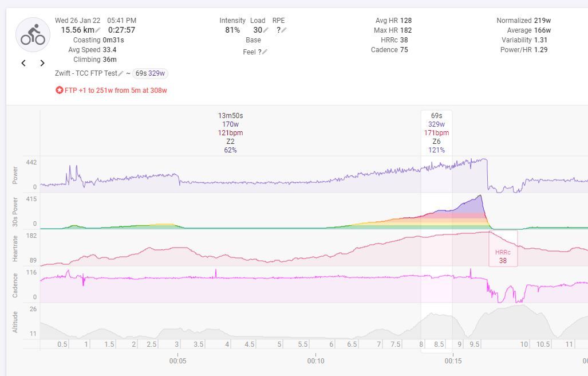Screen dimensions: 588x376
Task: Edit the 15.56 km distance pencil
Action: coord(98,30)
